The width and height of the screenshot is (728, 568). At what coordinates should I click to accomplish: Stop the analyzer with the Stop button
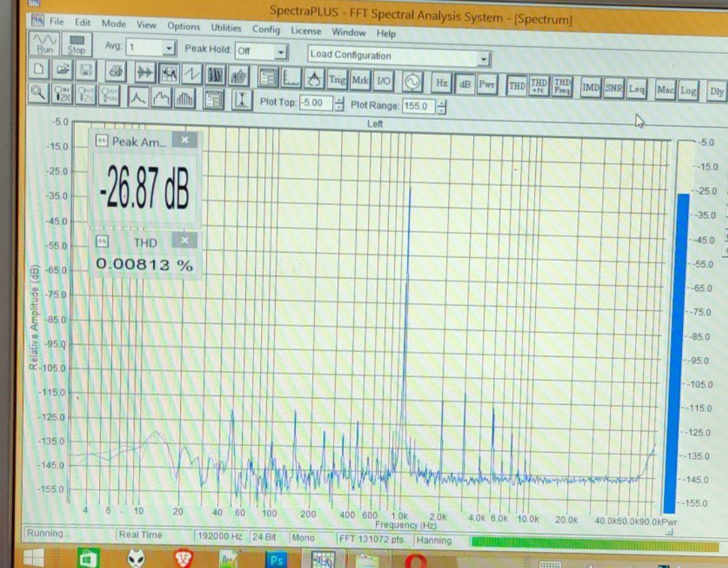[77, 45]
